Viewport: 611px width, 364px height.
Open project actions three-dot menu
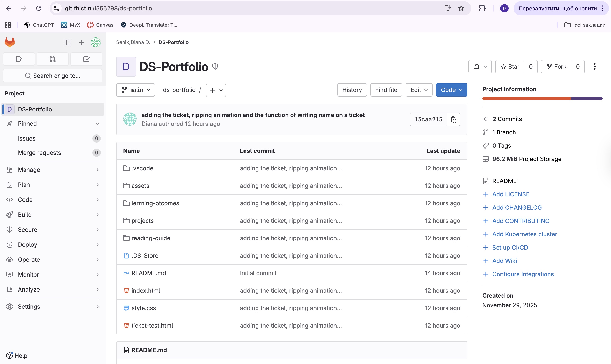tap(595, 67)
